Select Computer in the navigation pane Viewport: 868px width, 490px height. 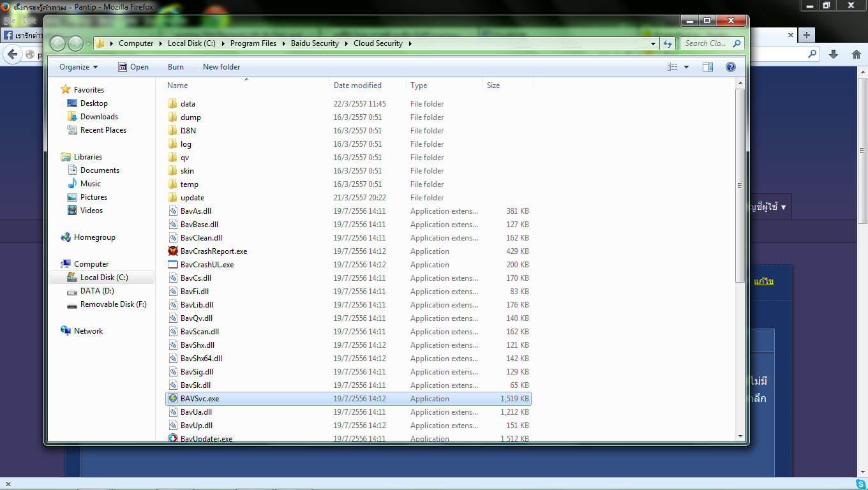pyautogui.click(x=91, y=264)
